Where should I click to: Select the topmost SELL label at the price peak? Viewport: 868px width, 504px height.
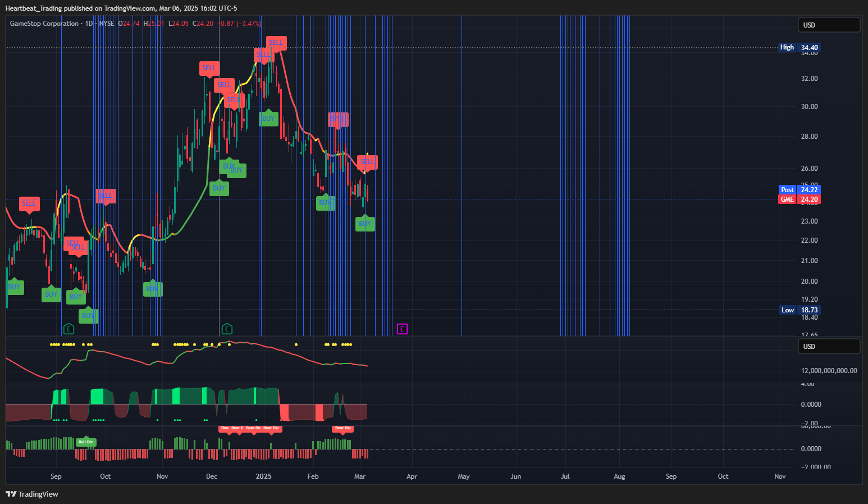pyautogui.click(x=276, y=43)
